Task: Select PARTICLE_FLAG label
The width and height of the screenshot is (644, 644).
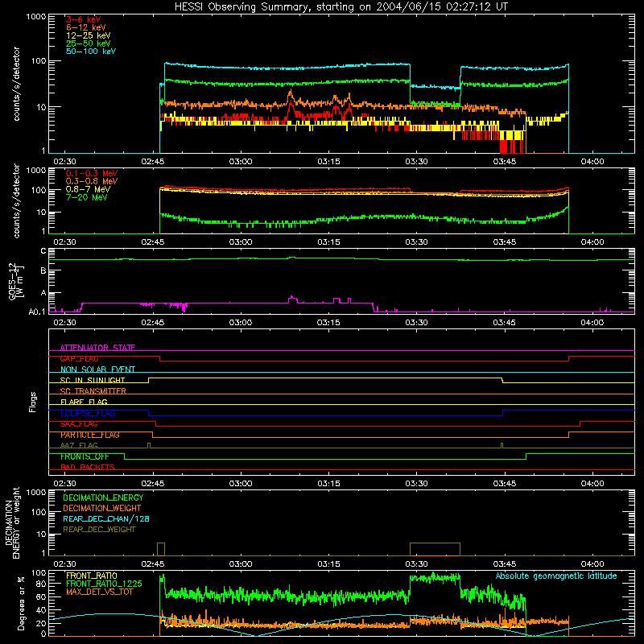Action: point(90,435)
